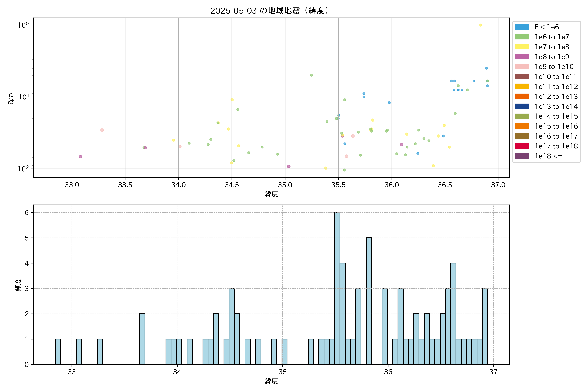Image resolution: width=588 pixels, height=392 pixels.
Task: Click the "1e13 to 1e14" legend label text
Action: coord(556,106)
